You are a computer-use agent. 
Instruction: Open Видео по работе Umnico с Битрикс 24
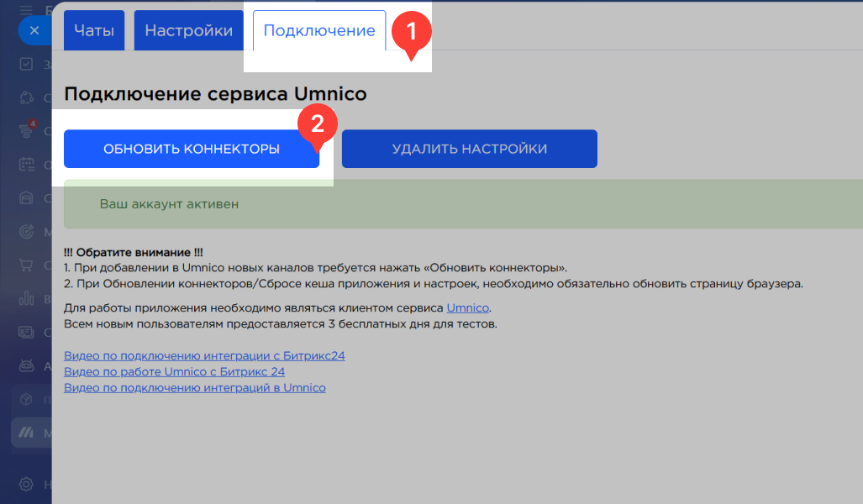174,371
